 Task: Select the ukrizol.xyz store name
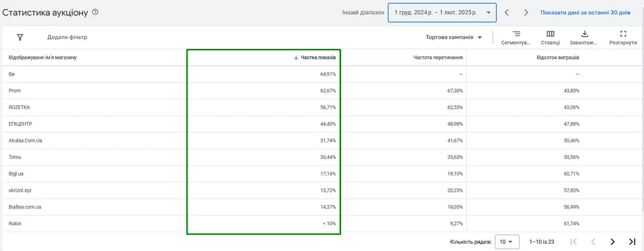tap(20, 190)
